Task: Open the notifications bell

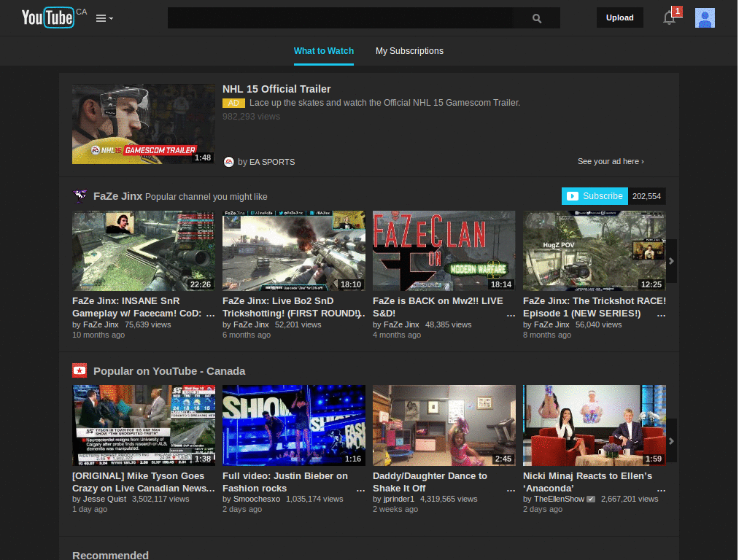Action: [x=669, y=18]
